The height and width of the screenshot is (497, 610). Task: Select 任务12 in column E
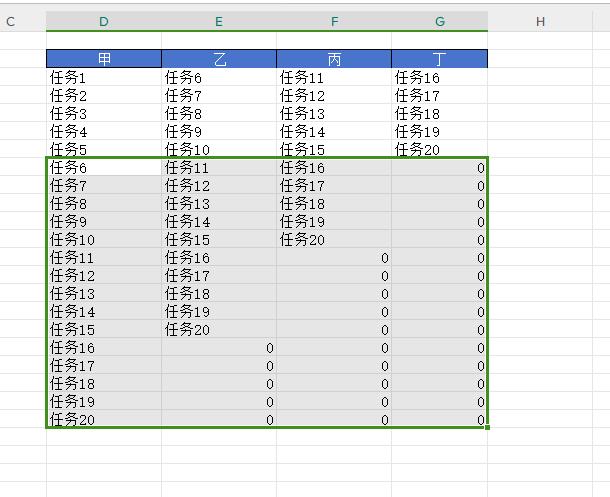tap(219, 185)
